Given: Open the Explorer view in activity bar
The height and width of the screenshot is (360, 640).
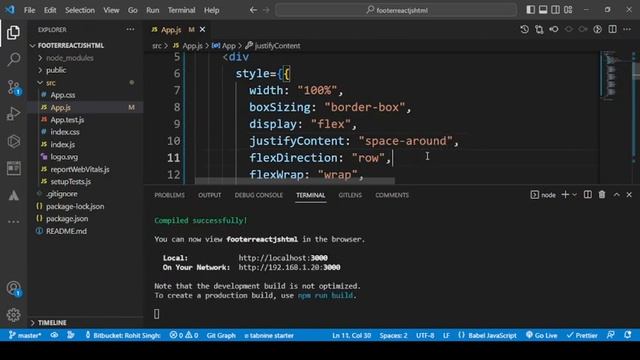Looking at the screenshot, I should [13, 33].
